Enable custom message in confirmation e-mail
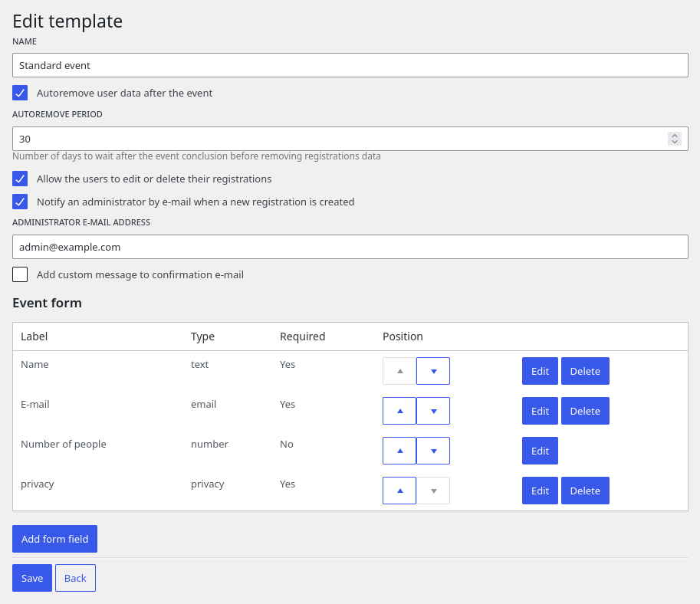The width and height of the screenshot is (700, 604). pyautogui.click(x=20, y=274)
